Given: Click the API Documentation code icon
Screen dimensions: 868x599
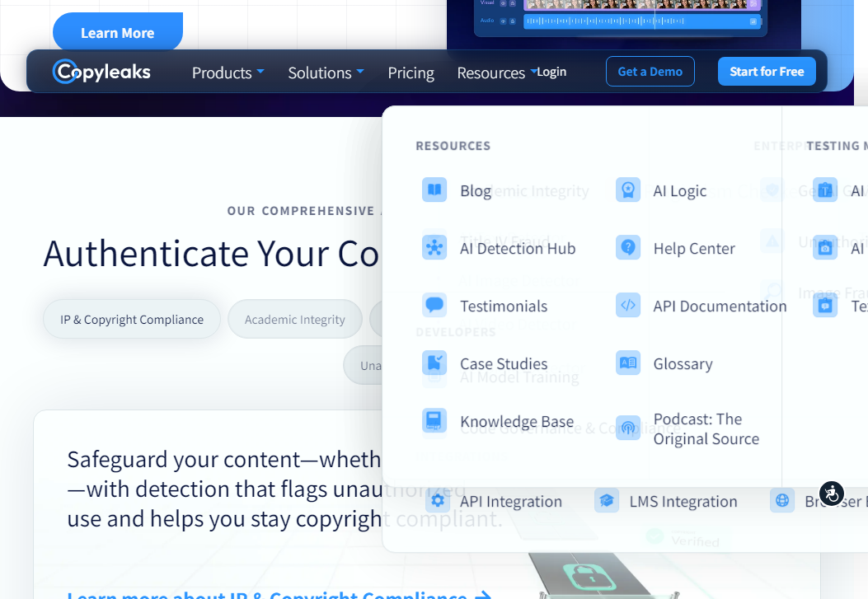Looking at the screenshot, I should pyautogui.click(x=628, y=305).
